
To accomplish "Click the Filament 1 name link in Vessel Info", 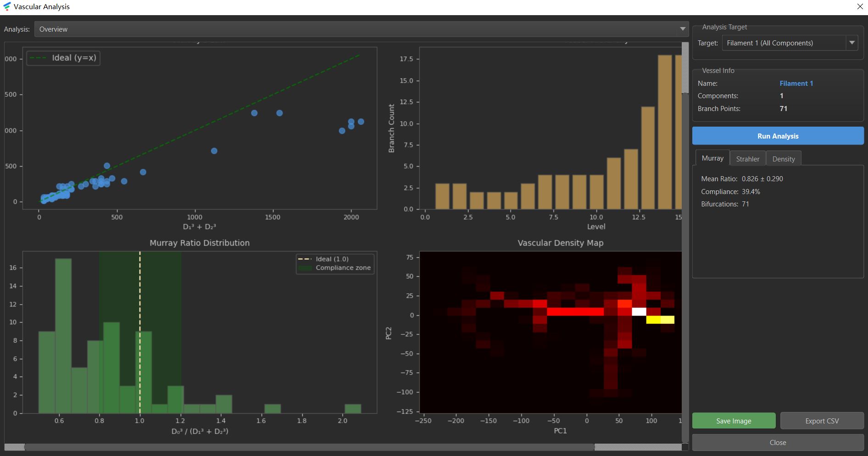I will [796, 83].
